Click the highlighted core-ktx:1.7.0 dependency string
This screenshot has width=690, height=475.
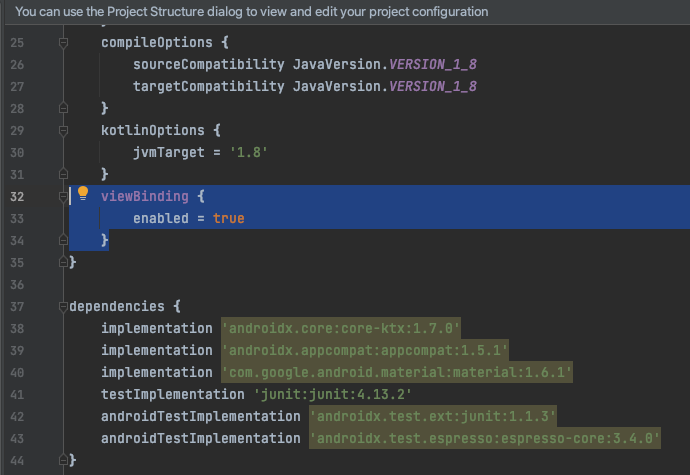coord(341,328)
